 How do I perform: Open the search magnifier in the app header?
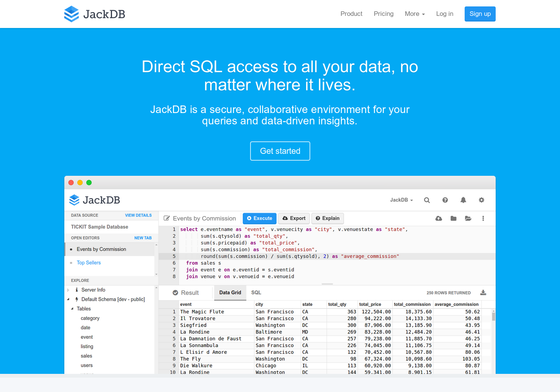coord(427,200)
